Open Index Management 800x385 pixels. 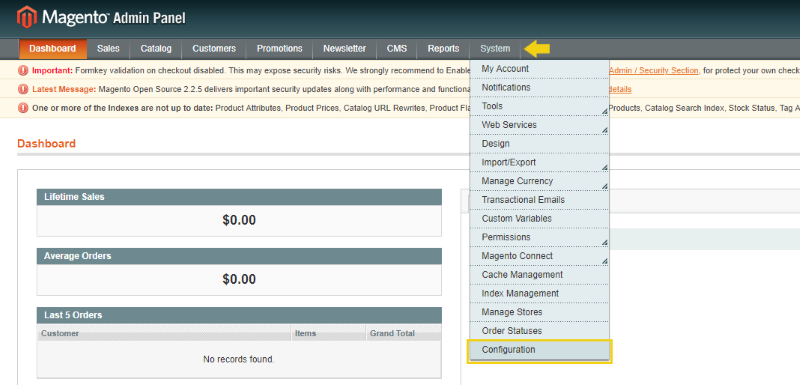[539, 294]
